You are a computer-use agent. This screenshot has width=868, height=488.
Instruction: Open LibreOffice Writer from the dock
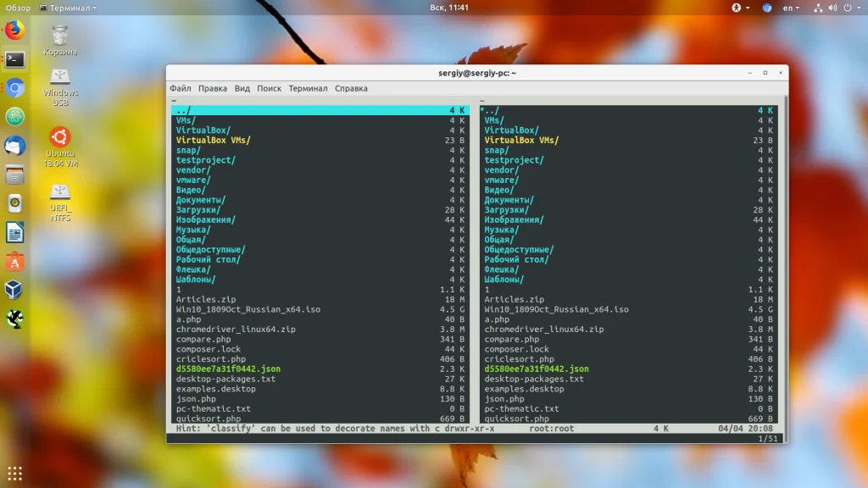pyautogui.click(x=14, y=232)
